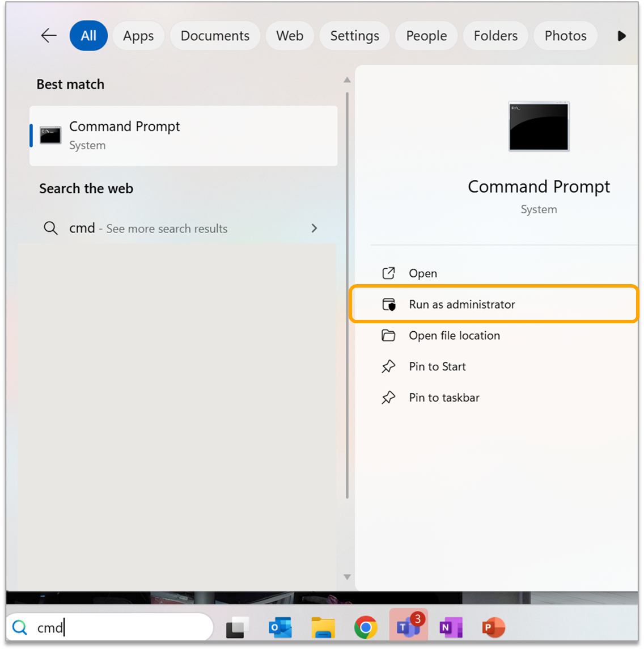Image resolution: width=644 pixels, height=650 pixels.
Task: Expand cmd web search results chevron
Action: coord(315,229)
